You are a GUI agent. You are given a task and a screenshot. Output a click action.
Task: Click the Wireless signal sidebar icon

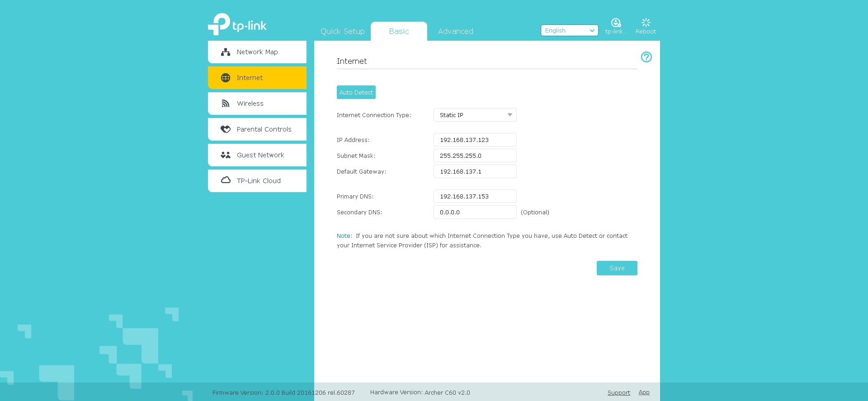coord(226,104)
